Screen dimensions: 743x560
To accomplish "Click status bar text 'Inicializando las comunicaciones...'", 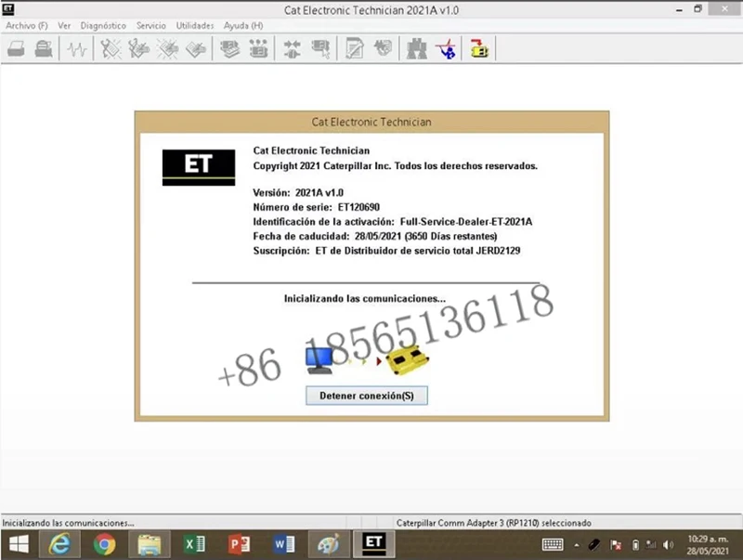I will 68,523.
